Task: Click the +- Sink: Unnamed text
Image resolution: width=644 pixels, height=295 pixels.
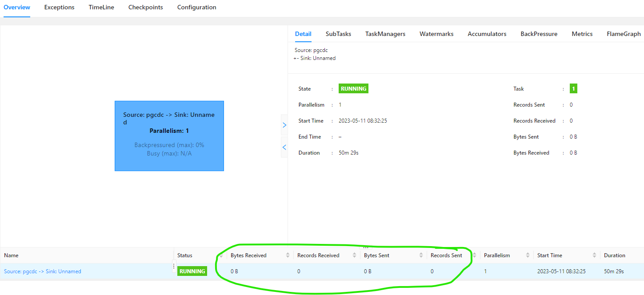Action: click(x=315, y=58)
